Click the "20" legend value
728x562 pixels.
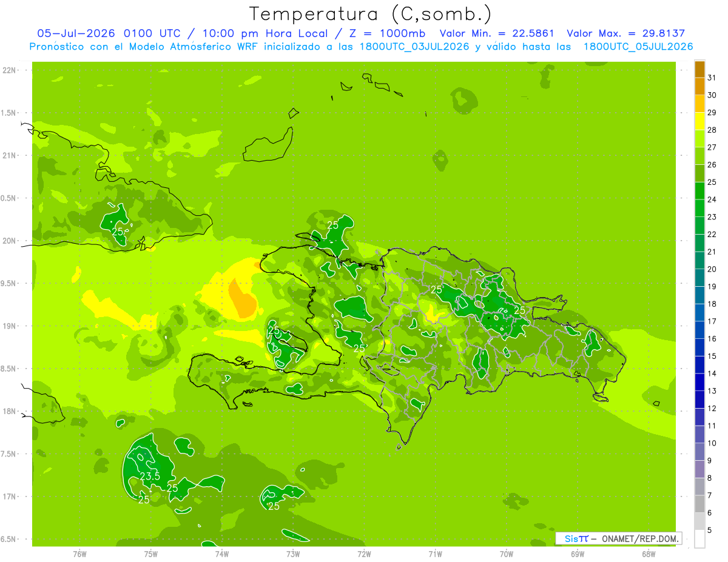712,269
